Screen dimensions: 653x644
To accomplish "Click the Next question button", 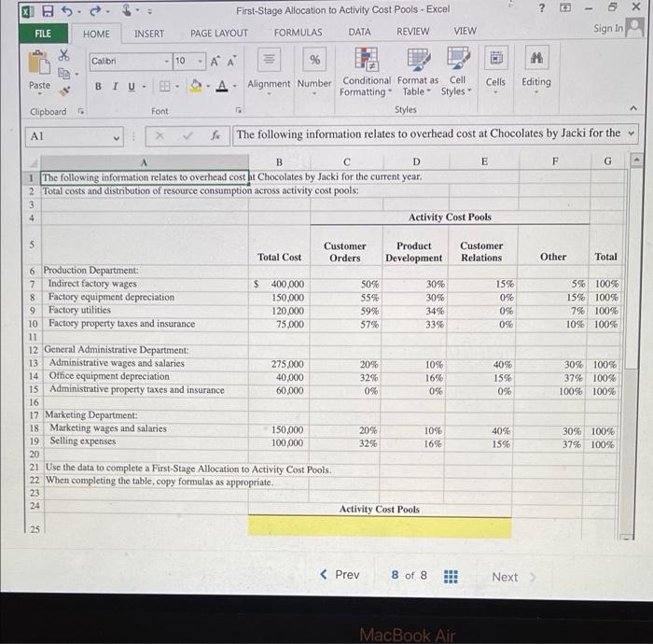I will pyautogui.click(x=514, y=577).
